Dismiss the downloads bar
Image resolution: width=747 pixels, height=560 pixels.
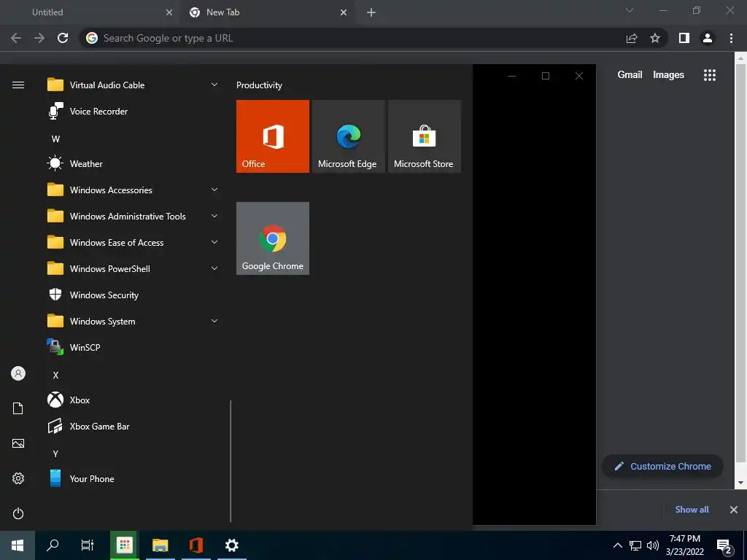734,510
